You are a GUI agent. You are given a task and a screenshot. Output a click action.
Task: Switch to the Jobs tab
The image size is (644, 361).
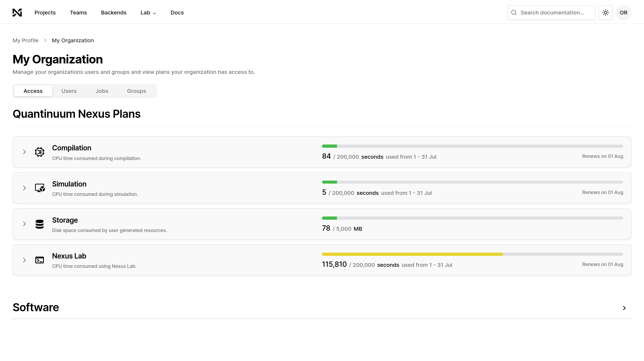point(102,91)
